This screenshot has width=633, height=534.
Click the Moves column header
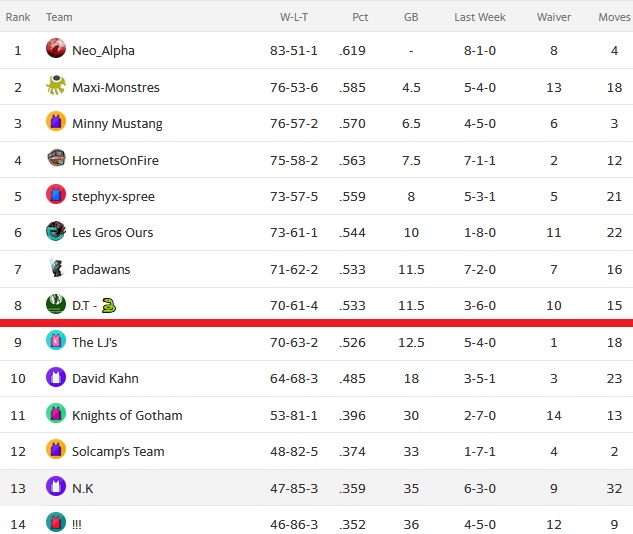[614, 17]
